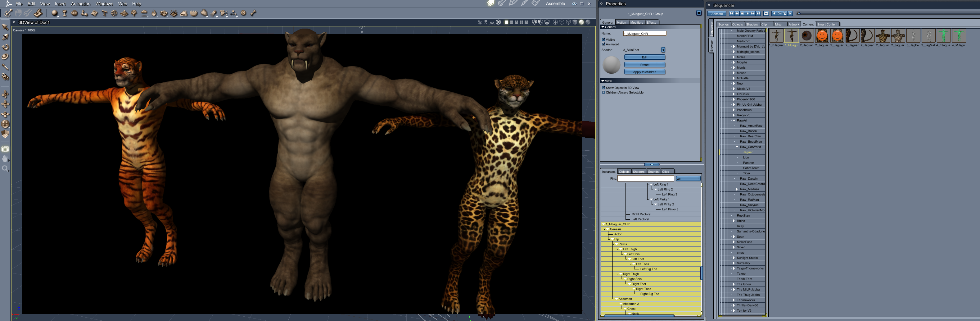Insert a sphere primitive from the toolbar
This screenshot has height=321, width=980.
pos(54,13)
